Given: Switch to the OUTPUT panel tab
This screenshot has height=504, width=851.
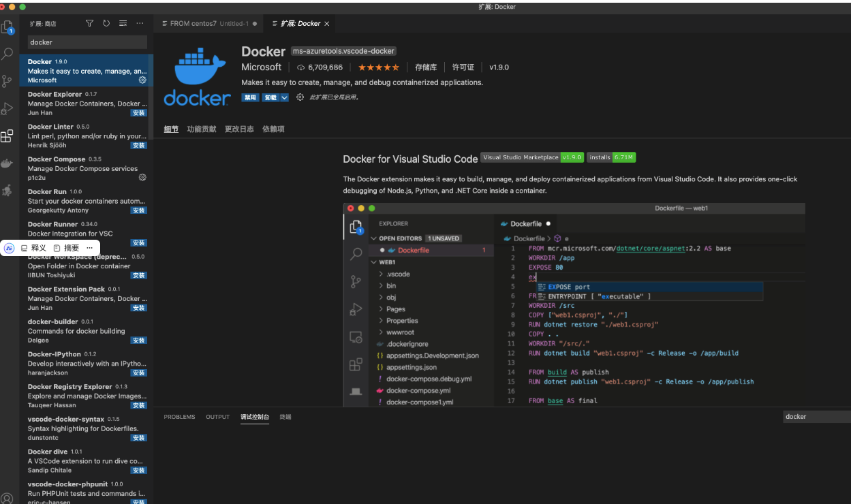Looking at the screenshot, I should (218, 417).
